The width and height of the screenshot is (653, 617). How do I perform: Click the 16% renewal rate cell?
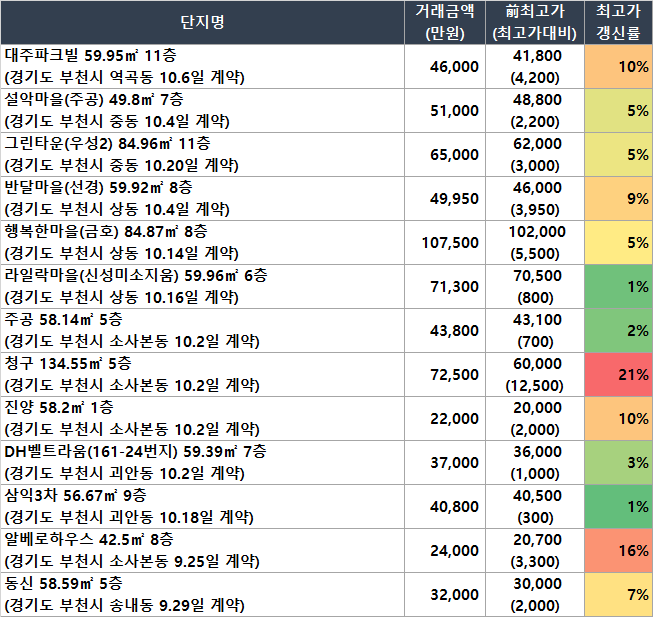pyautogui.click(x=618, y=551)
